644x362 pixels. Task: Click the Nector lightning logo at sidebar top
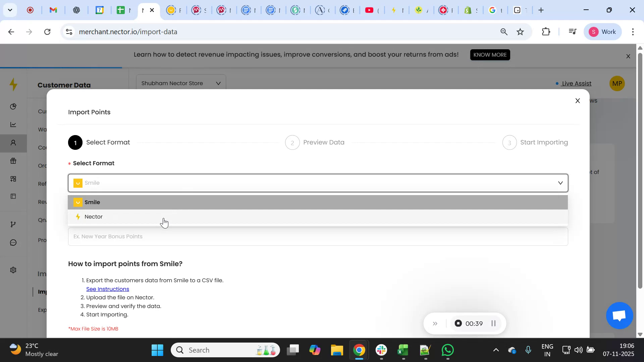click(x=13, y=84)
